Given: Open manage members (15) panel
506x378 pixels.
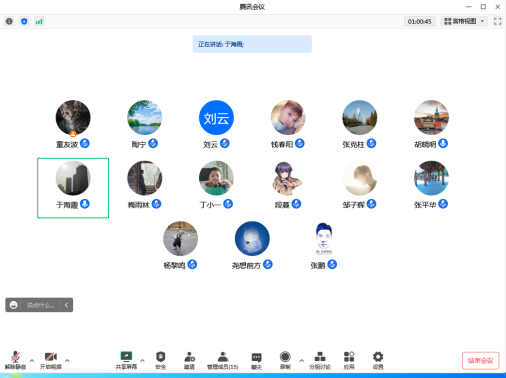Looking at the screenshot, I should click(223, 360).
